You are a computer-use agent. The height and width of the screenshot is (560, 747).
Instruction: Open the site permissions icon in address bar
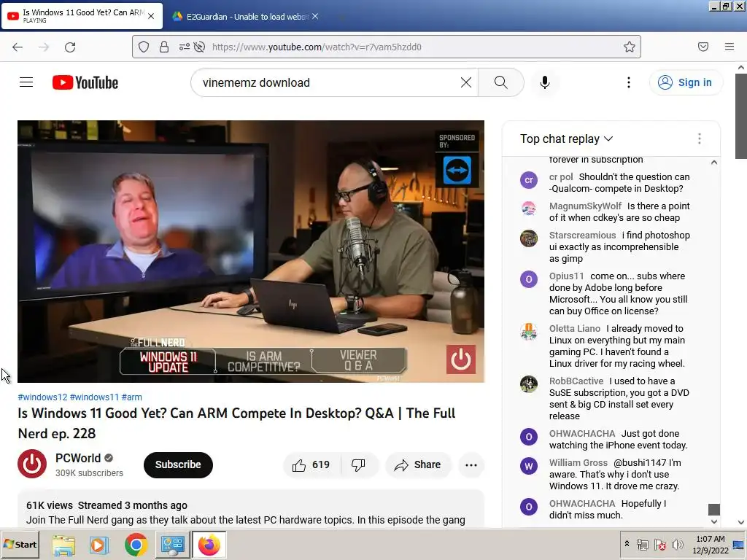184,47
